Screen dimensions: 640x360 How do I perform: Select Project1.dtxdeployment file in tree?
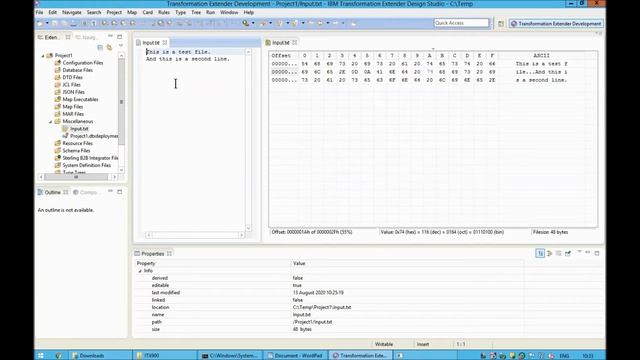click(x=94, y=136)
